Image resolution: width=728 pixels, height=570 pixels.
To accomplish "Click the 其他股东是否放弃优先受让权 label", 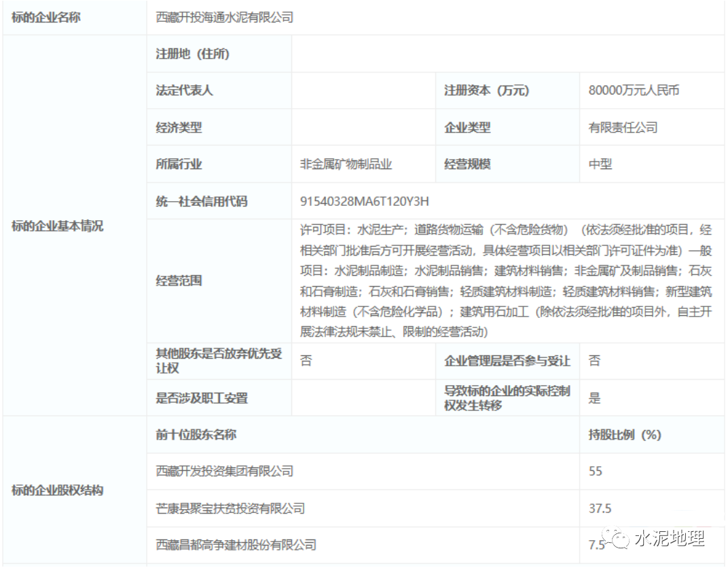I will (219, 361).
